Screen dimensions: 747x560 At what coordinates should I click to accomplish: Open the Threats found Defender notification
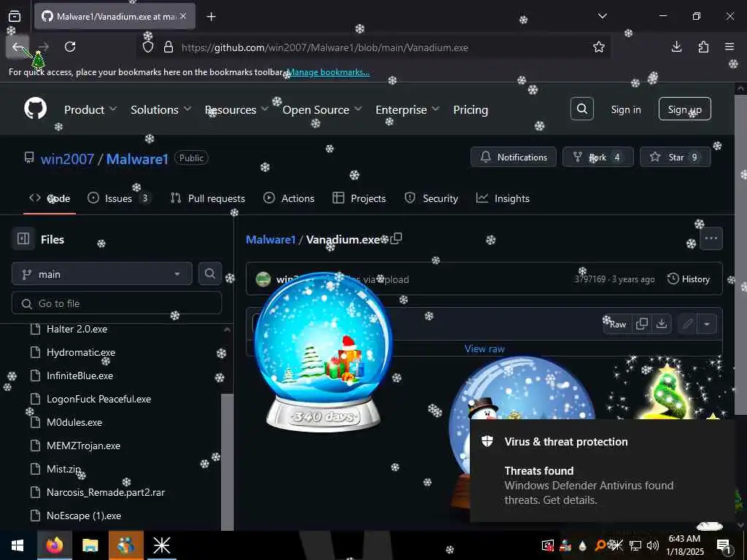(602, 470)
